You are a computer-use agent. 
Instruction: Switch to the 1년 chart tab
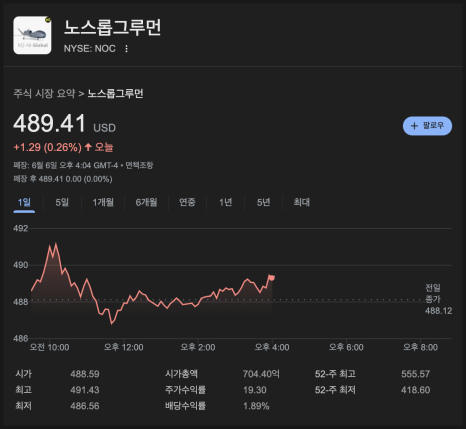click(226, 202)
